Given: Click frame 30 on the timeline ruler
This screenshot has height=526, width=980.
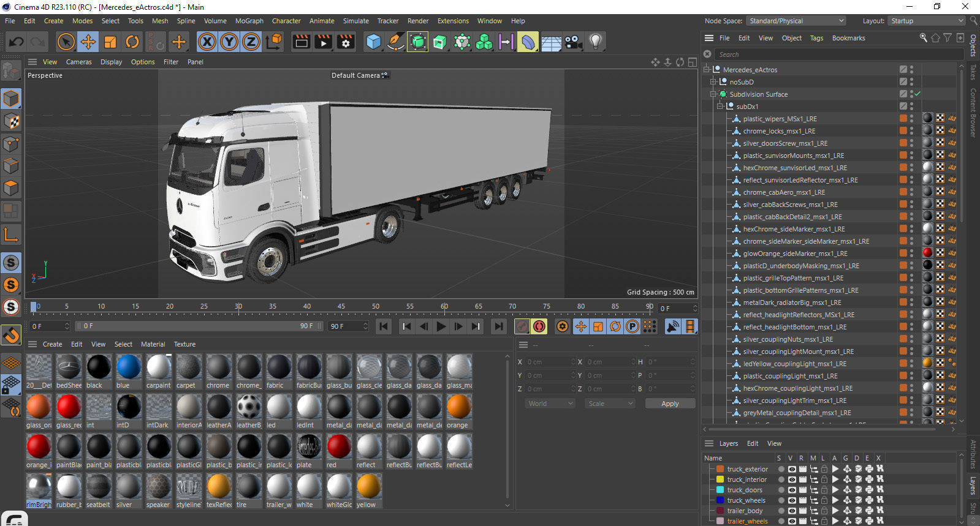Looking at the screenshot, I should point(238,307).
